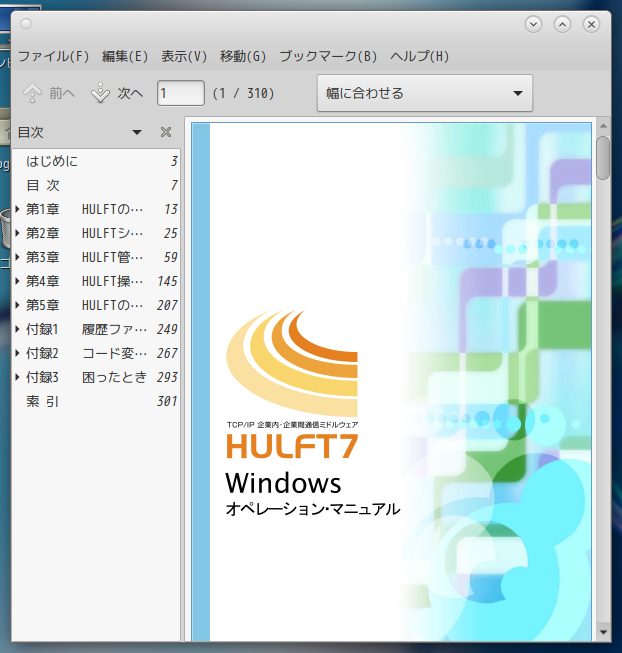Viewport: 622px width, 653px height.
Task: Select the はじめに entry in contents
Action: point(96,161)
